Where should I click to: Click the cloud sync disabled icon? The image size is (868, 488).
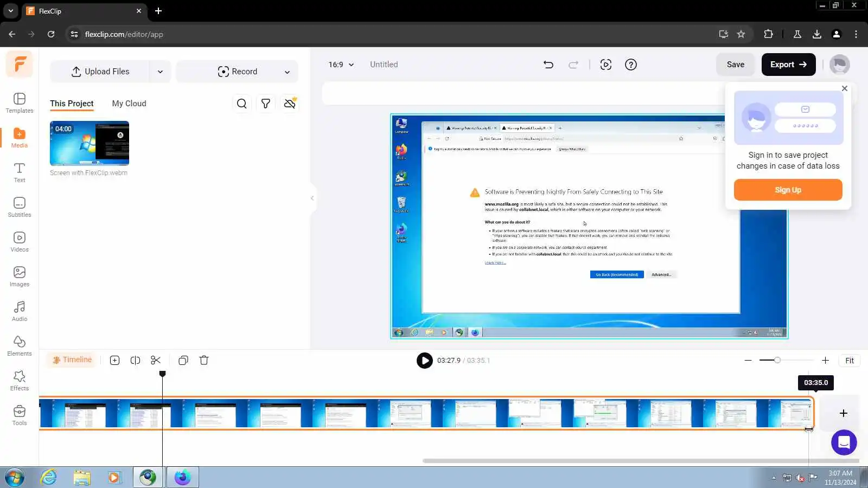click(x=290, y=104)
